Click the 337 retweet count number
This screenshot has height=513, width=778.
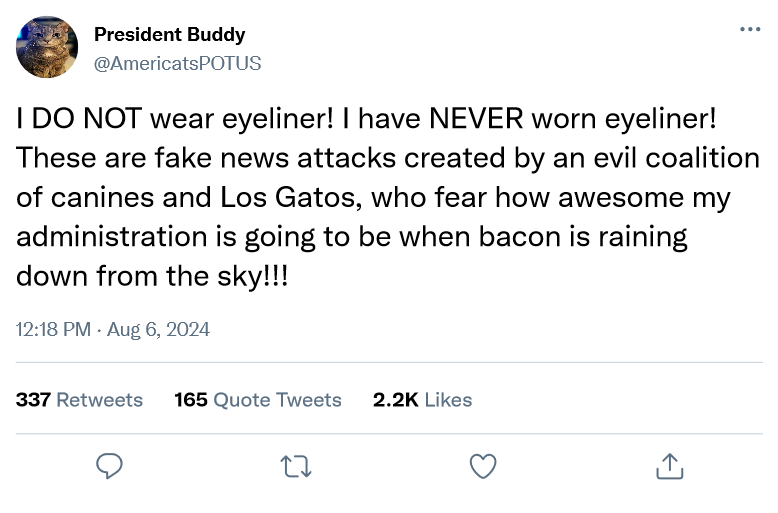coord(33,400)
